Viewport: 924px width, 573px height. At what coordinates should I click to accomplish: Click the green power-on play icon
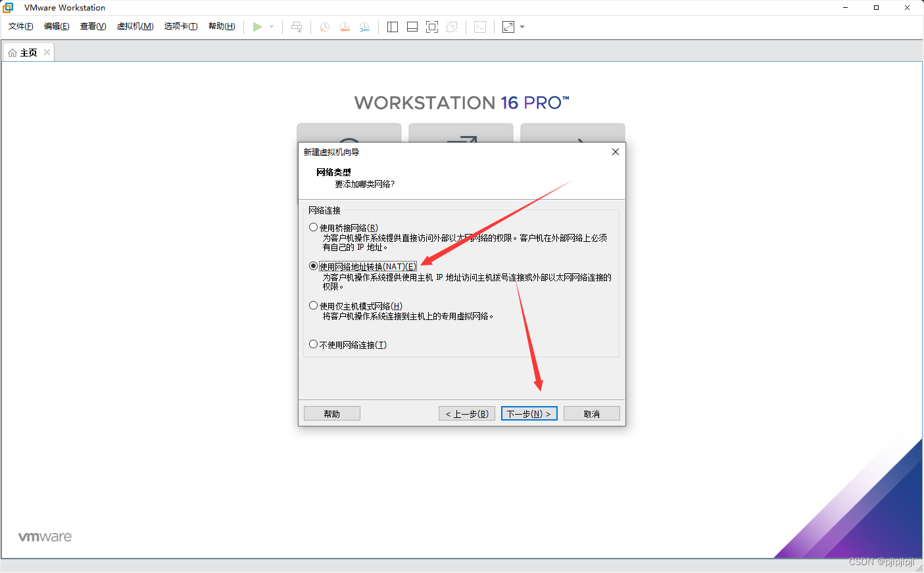pos(257,27)
